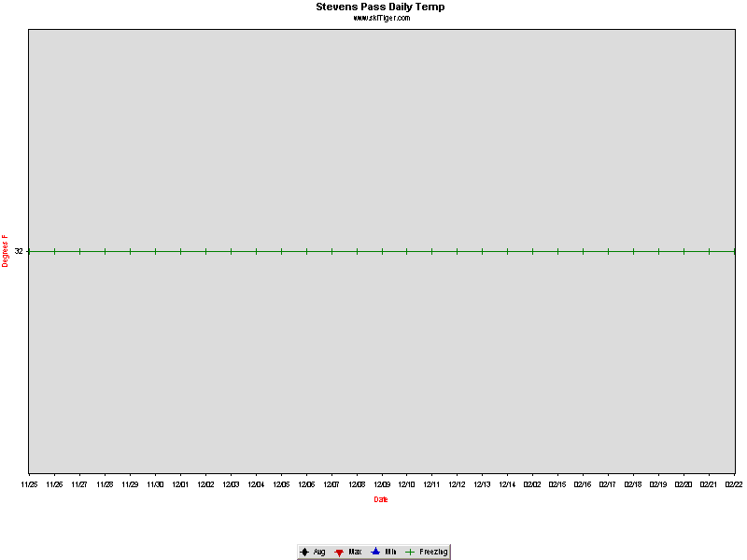Click the freezing line marker above 12/09
This screenshot has width=747, height=560.
point(382,251)
